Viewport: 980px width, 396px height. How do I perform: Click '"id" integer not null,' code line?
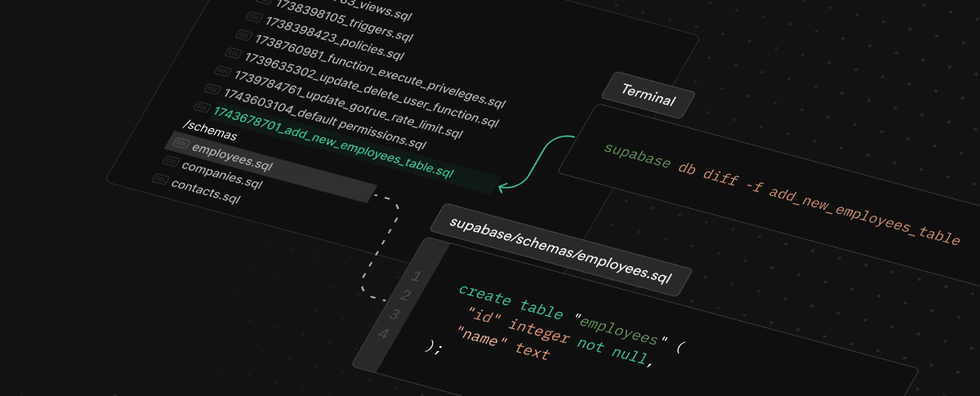pos(559,336)
